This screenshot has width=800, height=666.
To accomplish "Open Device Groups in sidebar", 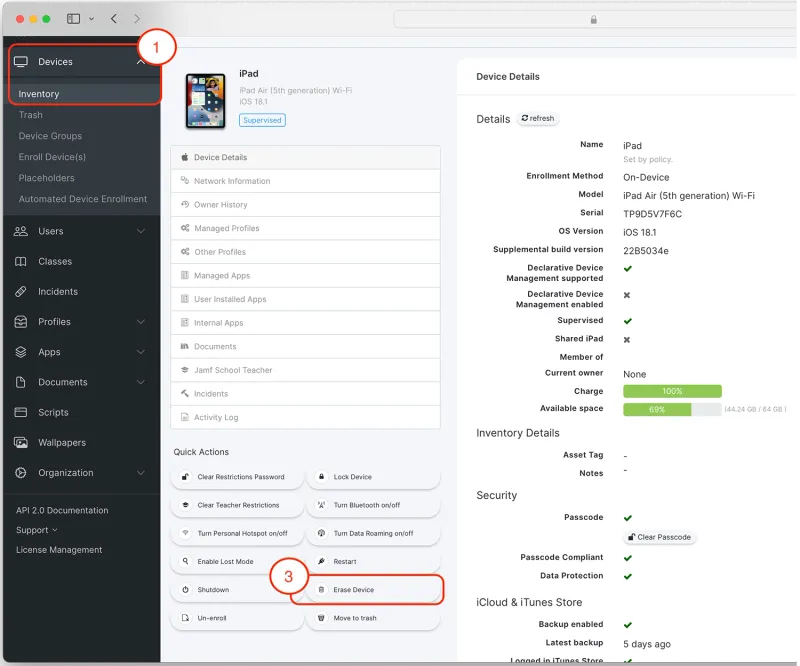I will tap(50, 136).
